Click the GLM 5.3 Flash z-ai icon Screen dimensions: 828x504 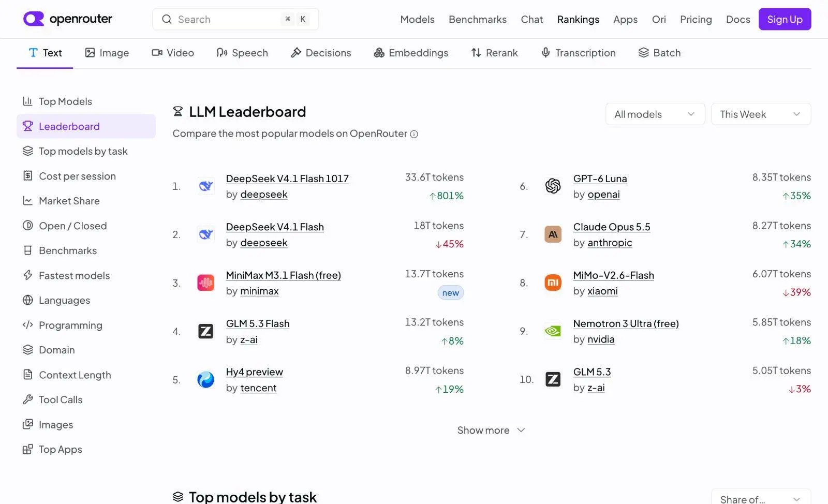click(x=206, y=331)
